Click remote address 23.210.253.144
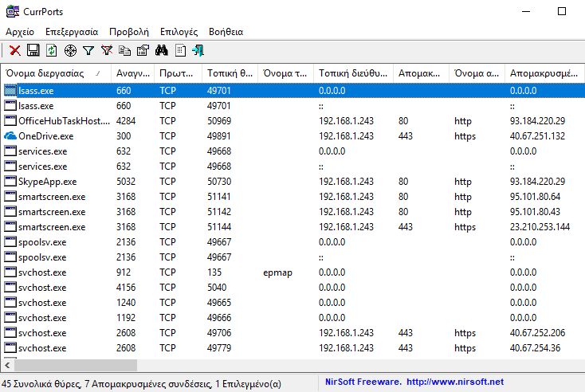585x392 pixels. [x=540, y=227]
